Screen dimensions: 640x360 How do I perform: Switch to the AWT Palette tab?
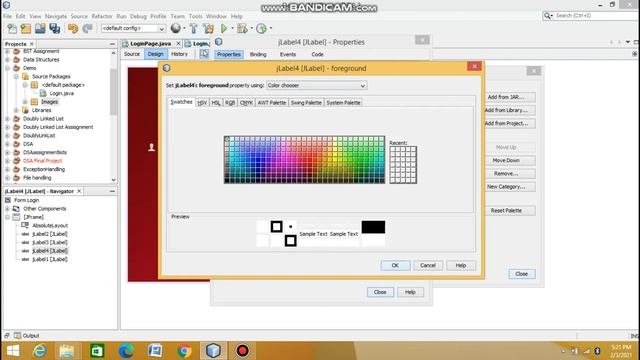272,103
